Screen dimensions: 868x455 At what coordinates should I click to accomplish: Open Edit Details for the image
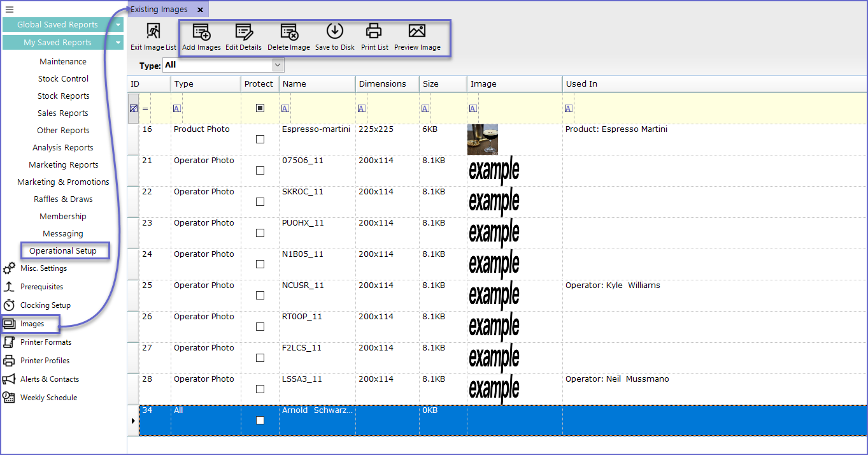[x=243, y=32]
